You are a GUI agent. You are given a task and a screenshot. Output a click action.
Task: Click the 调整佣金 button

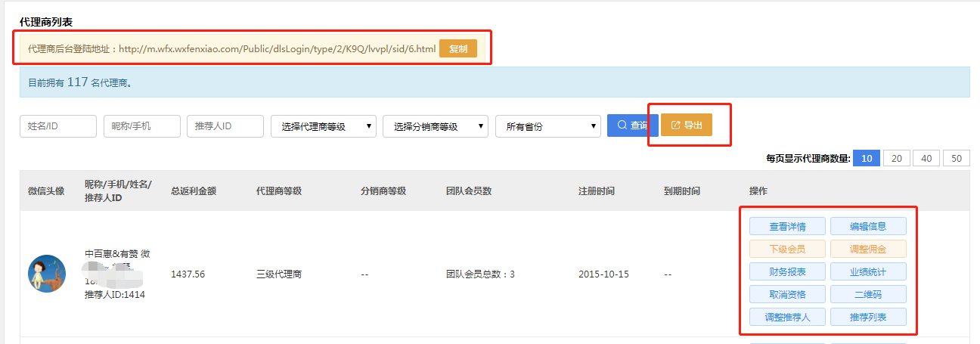867,249
